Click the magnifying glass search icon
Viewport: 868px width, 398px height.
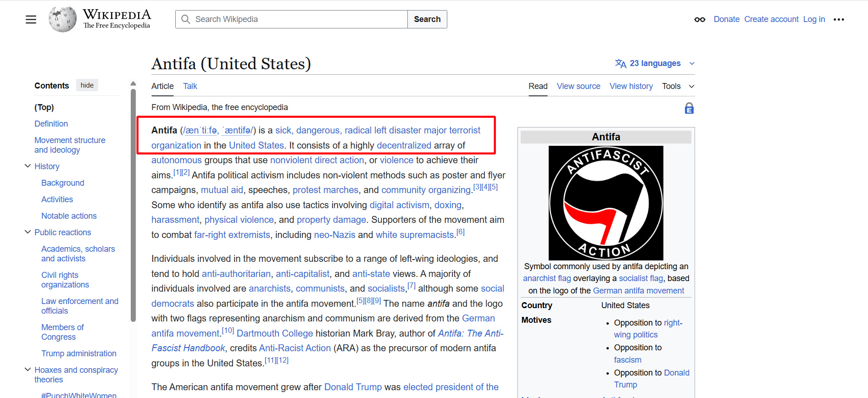point(186,19)
